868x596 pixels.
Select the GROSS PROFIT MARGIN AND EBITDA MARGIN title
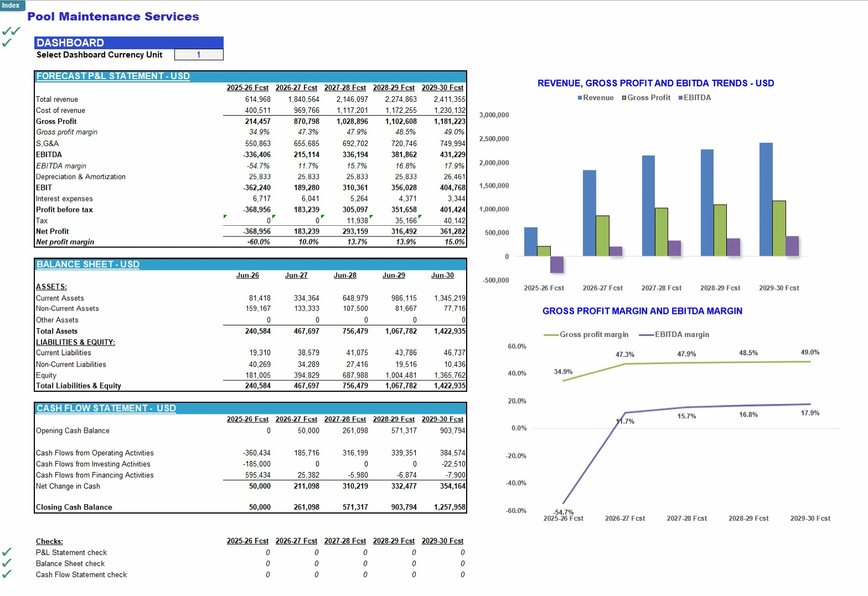click(x=642, y=311)
